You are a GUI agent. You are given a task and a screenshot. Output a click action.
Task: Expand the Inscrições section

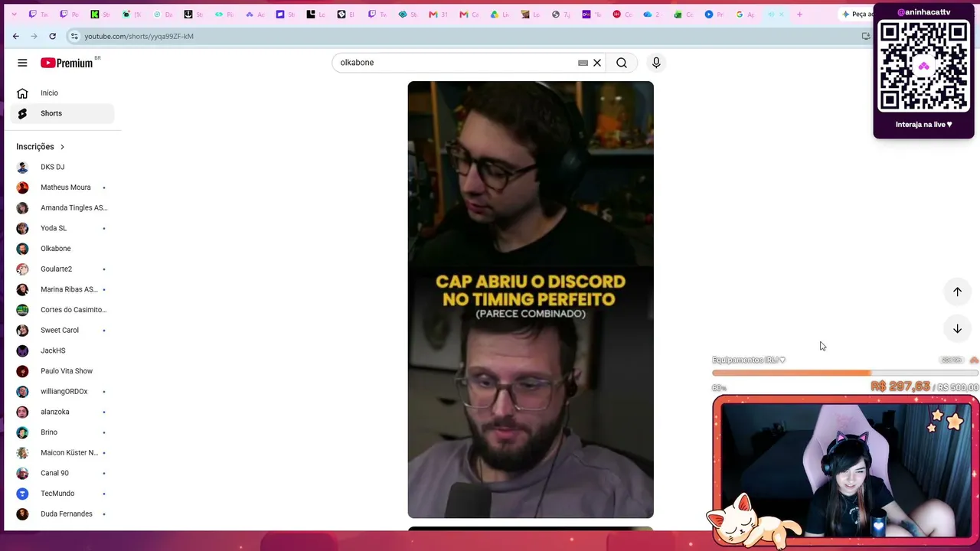click(x=41, y=146)
